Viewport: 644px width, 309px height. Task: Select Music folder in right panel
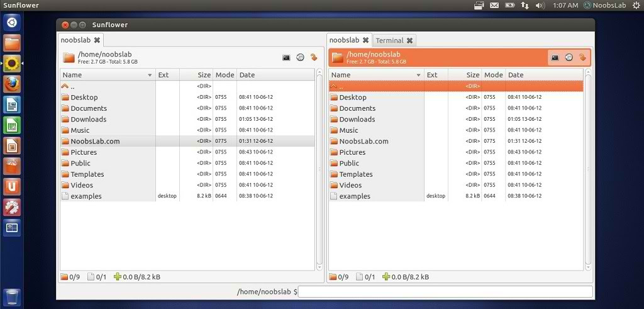456,130
